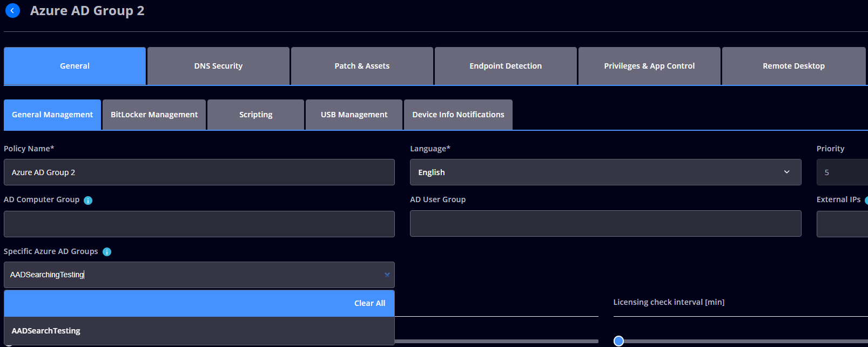
Task: Go to the Endpoint Detection tab
Action: tap(506, 66)
